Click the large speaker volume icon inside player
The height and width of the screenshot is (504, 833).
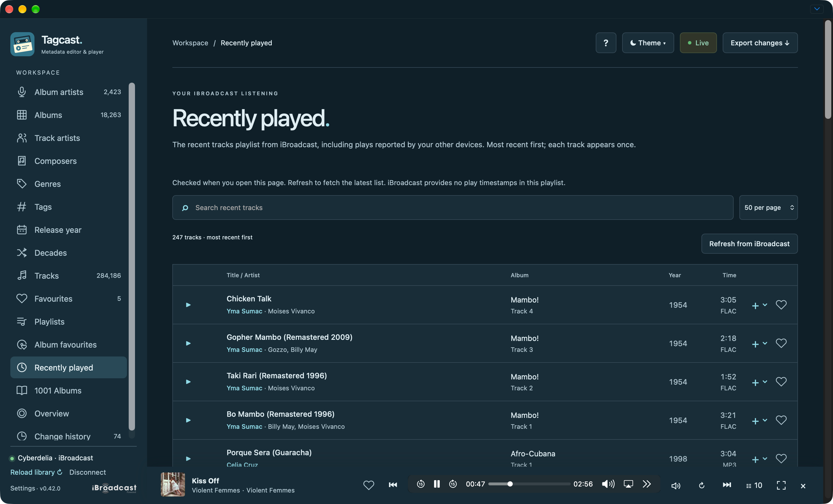608,484
